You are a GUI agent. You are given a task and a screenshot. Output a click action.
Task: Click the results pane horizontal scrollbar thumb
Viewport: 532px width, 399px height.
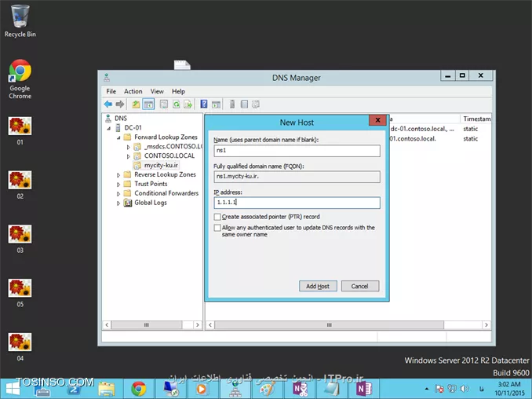(329, 325)
